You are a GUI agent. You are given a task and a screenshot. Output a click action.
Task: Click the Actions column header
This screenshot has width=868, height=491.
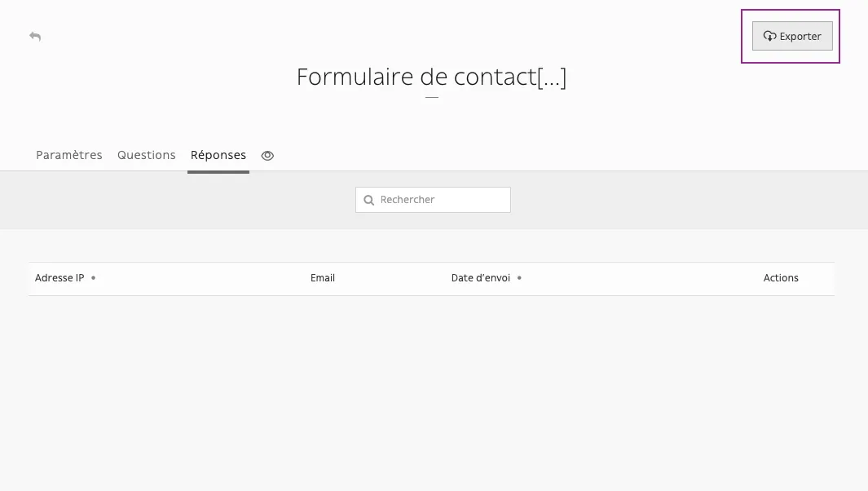(781, 277)
